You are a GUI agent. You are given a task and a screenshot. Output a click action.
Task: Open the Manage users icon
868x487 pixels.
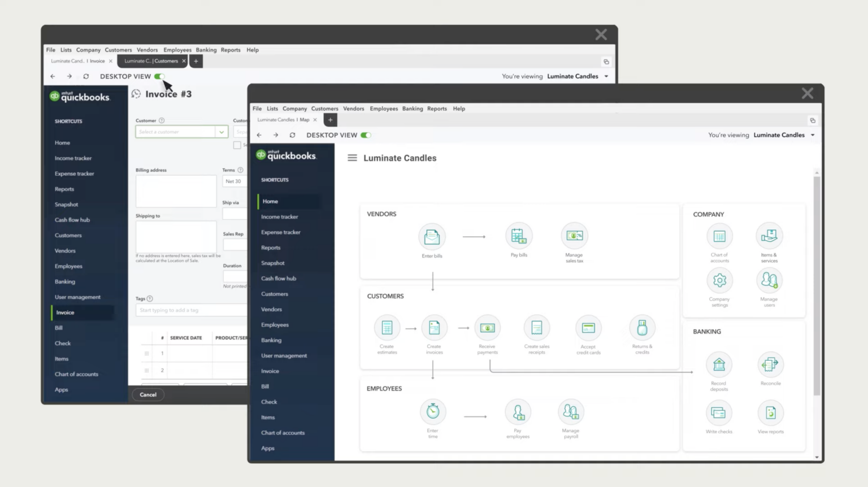(x=769, y=280)
